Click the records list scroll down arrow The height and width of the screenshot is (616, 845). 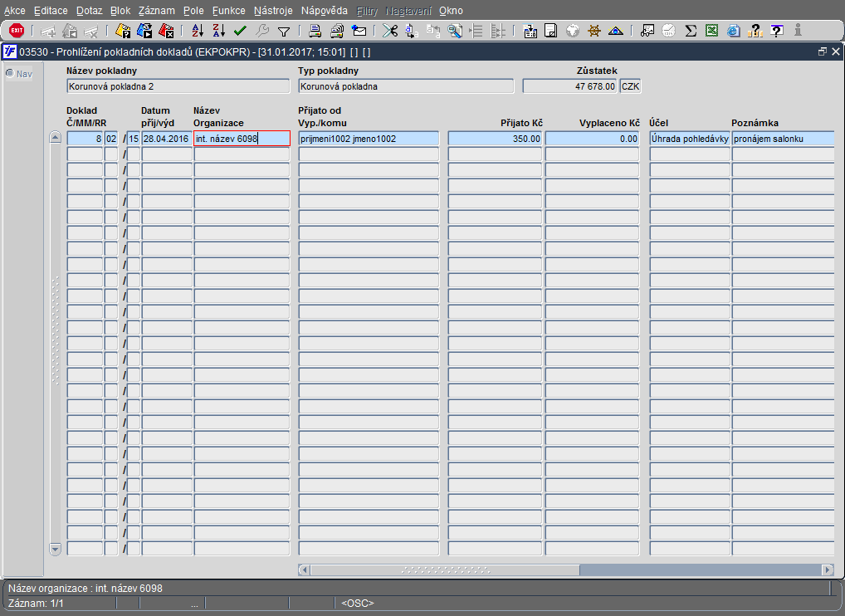(x=56, y=549)
